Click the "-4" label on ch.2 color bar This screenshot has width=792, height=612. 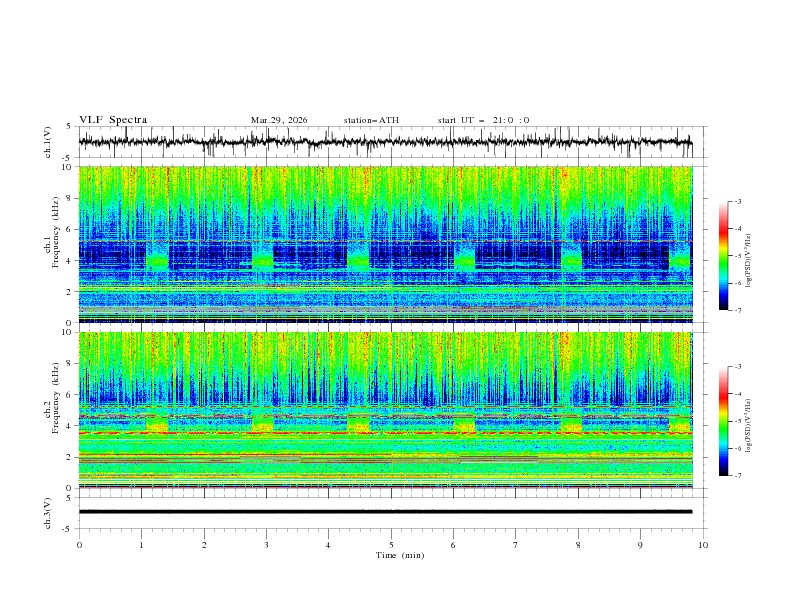737,394
